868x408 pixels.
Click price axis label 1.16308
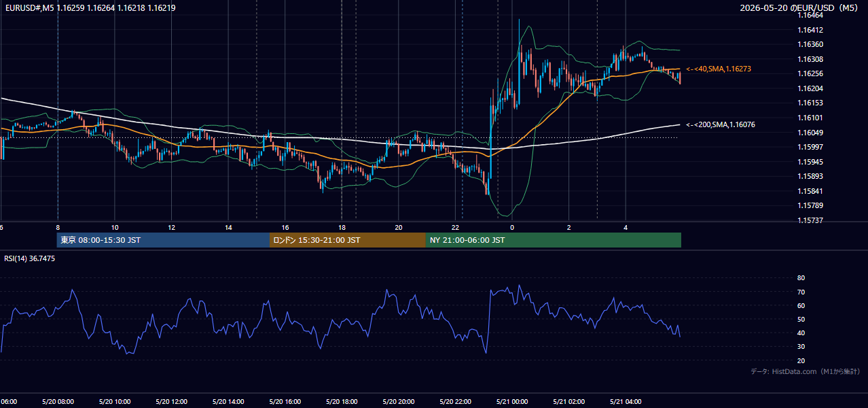point(810,59)
